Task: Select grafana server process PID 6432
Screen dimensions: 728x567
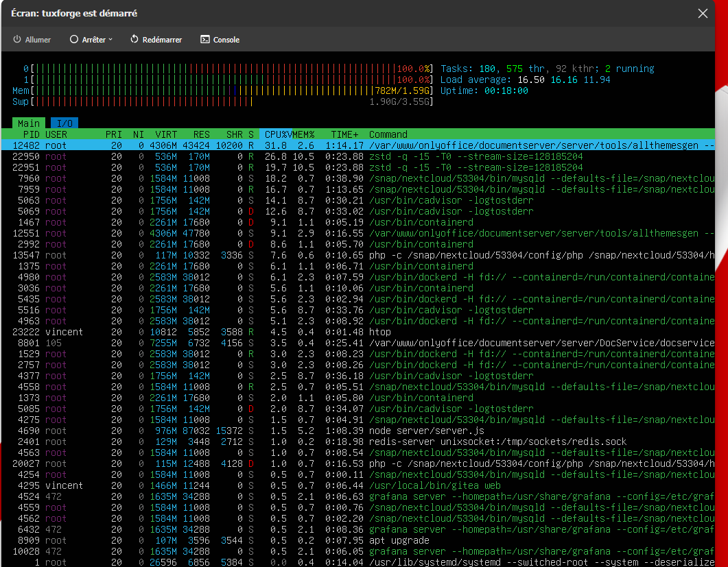Action: [x=358, y=529]
